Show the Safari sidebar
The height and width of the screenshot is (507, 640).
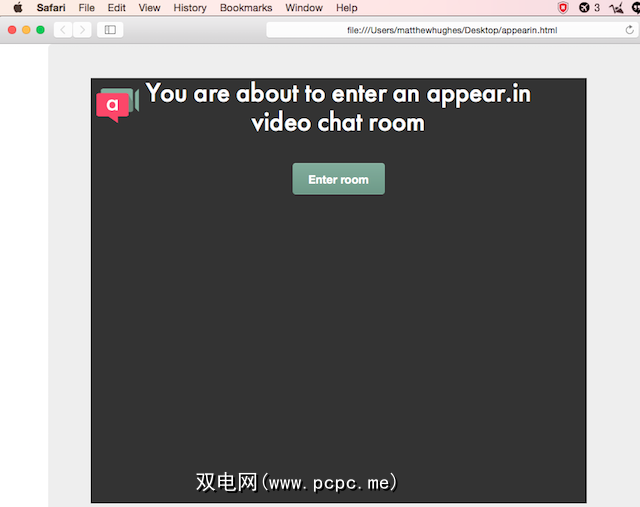pos(110,30)
